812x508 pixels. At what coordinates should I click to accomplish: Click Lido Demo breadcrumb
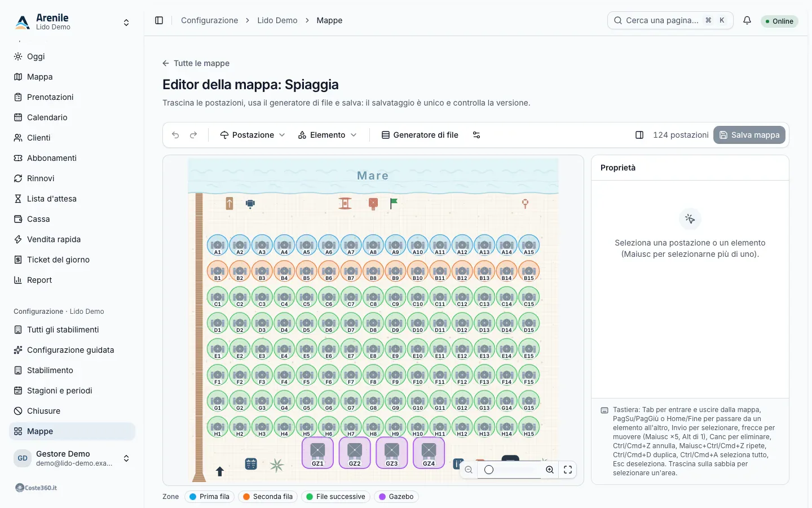pos(277,20)
